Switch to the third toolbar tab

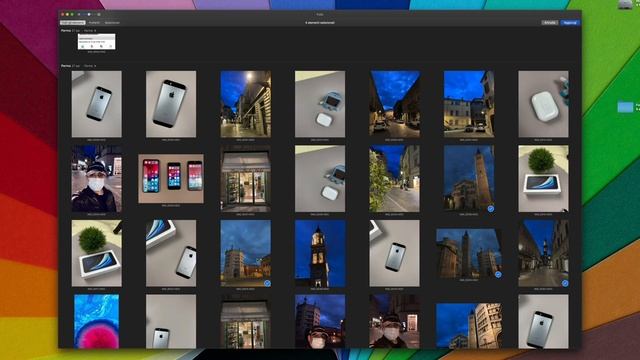(x=112, y=23)
